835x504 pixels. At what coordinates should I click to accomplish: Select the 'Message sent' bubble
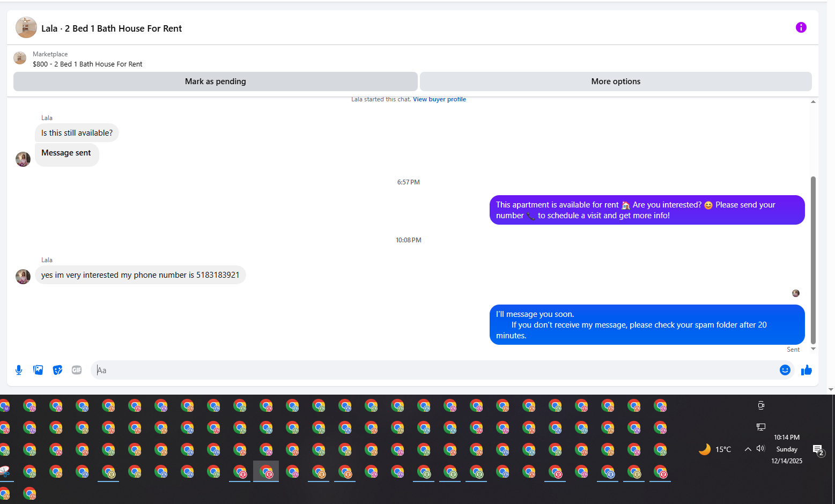pyautogui.click(x=66, y=154)
